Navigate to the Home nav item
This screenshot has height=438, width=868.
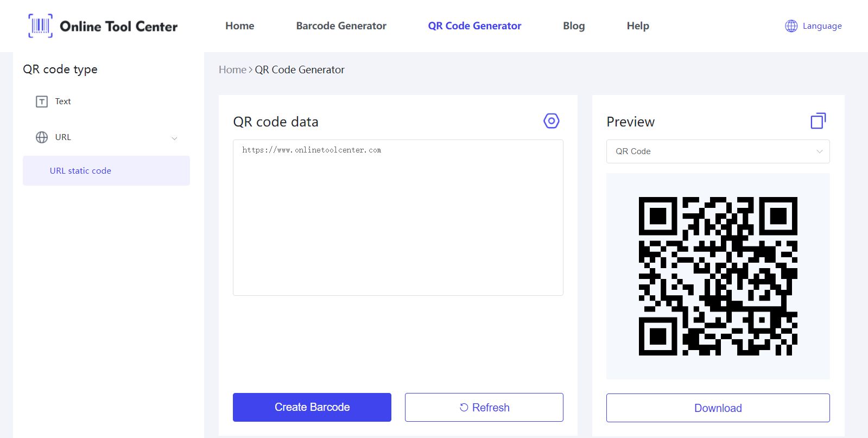click(x=239, y=26)
